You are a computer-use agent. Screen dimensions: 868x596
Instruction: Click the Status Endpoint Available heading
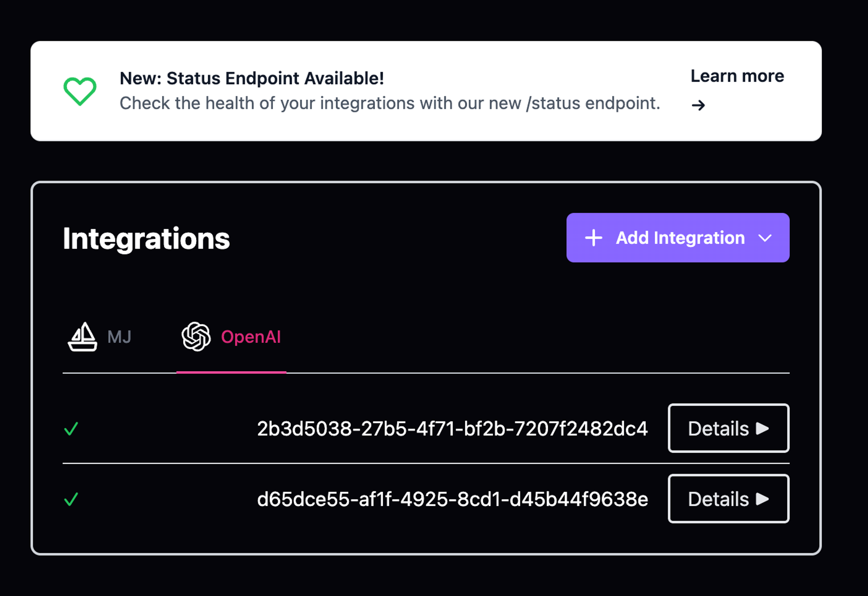[252, 79]
